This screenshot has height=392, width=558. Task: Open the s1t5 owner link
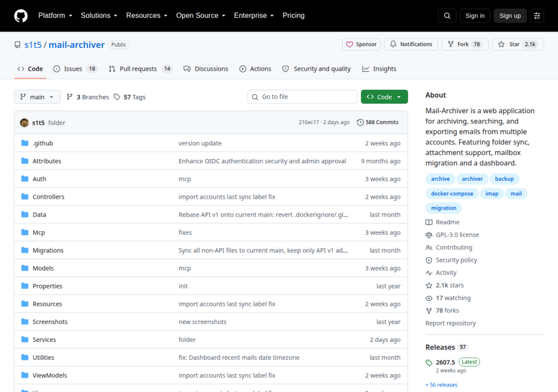(x=33, y=45)
